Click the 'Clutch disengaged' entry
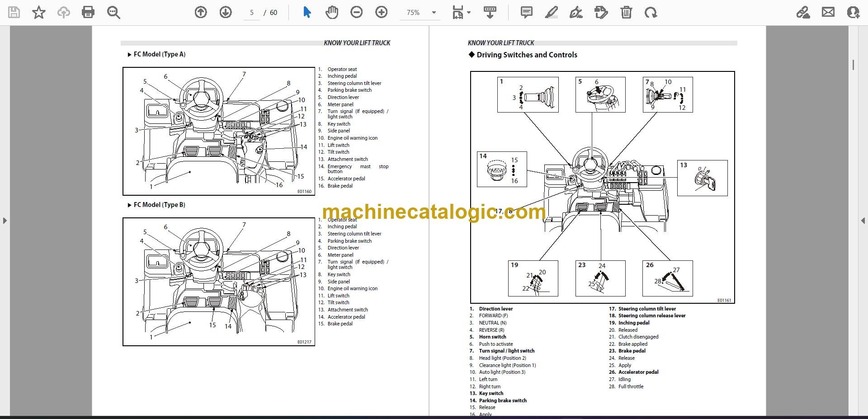The width and height of the screenshot is (868, 419). click(x=638, y=337)
